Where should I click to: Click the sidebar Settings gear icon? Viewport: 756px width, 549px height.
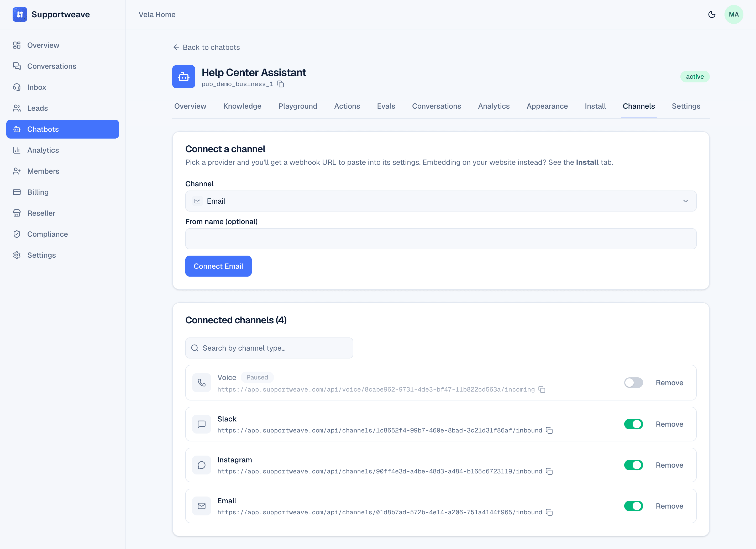pyautogui.click(x=17, y=255)
